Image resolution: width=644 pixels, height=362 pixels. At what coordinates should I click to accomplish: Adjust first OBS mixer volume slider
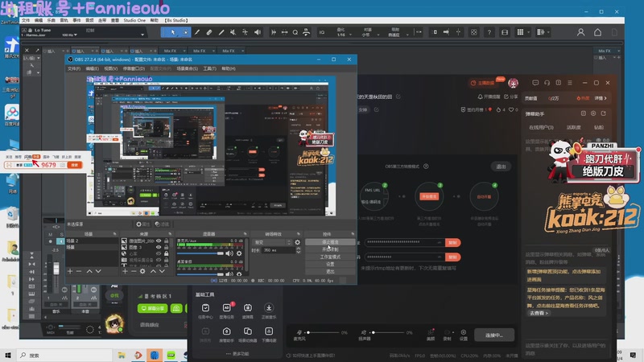pos(200,253)
